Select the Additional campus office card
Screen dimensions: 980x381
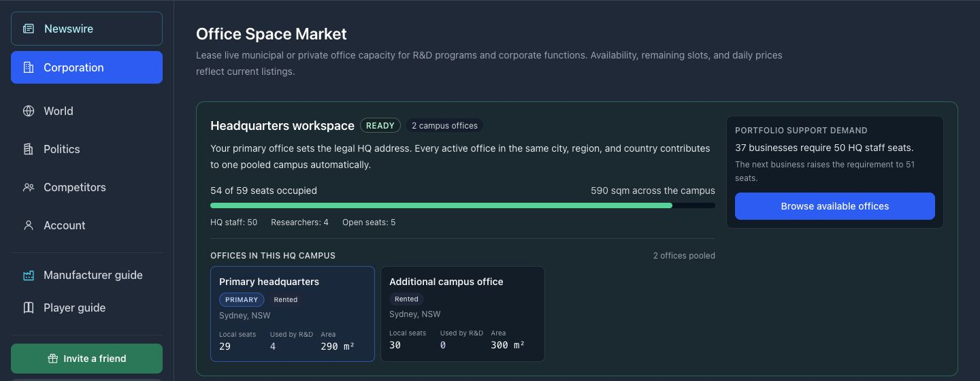click(x=463, y=314)
